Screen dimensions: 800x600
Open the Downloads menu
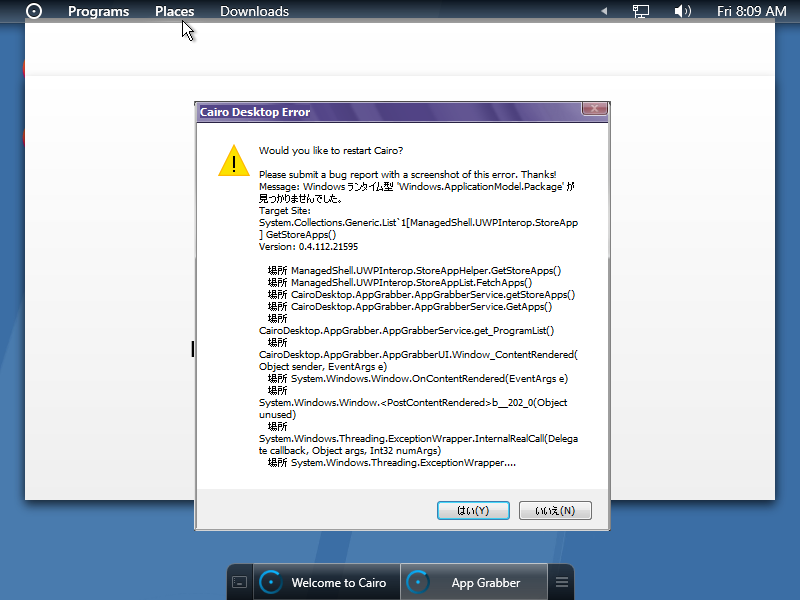point(254,11)
